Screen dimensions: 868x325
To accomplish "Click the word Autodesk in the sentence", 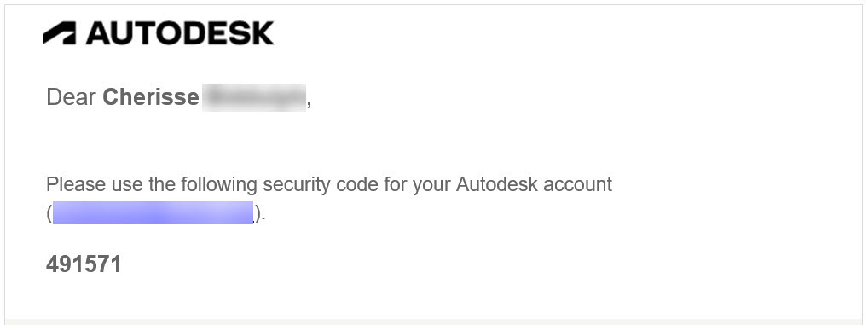I will (x=496, y=184).
